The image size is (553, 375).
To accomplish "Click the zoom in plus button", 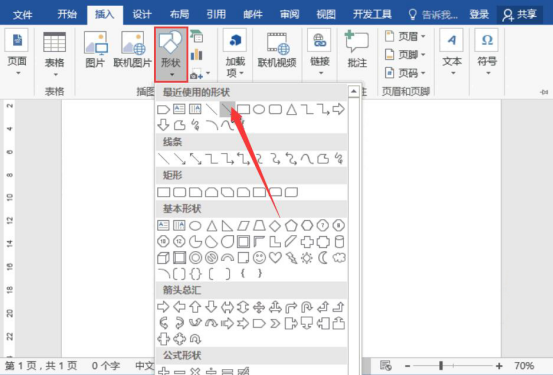I will click(499, 366).
